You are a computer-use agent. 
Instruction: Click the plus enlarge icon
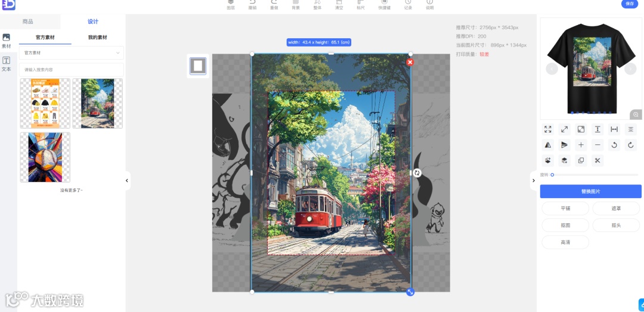(x=581, y=145)
